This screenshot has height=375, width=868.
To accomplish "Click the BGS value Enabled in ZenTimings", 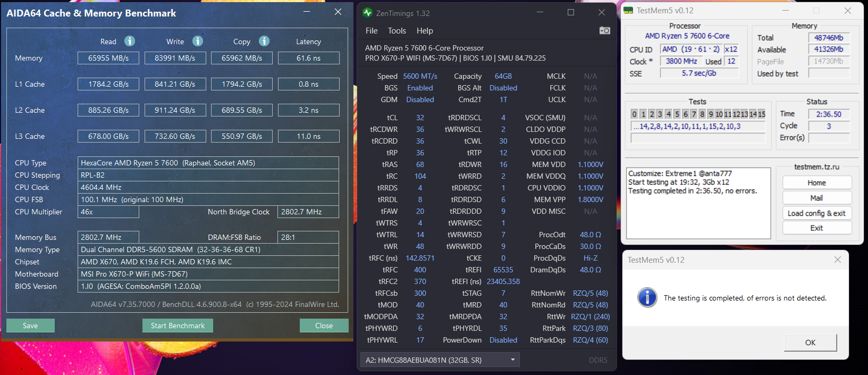I will pos(420,88).
